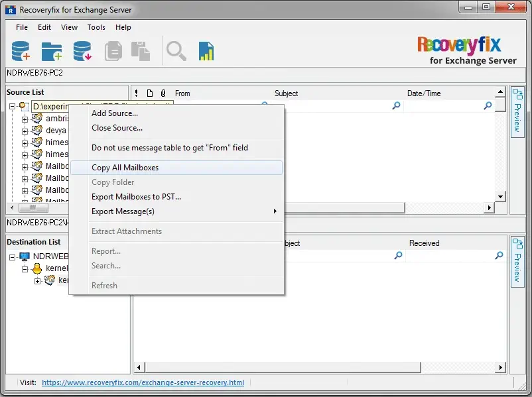532x397 pixels.
Task: Open Export Message(s) submenu arrow
Action: click(x=275, y=211)
